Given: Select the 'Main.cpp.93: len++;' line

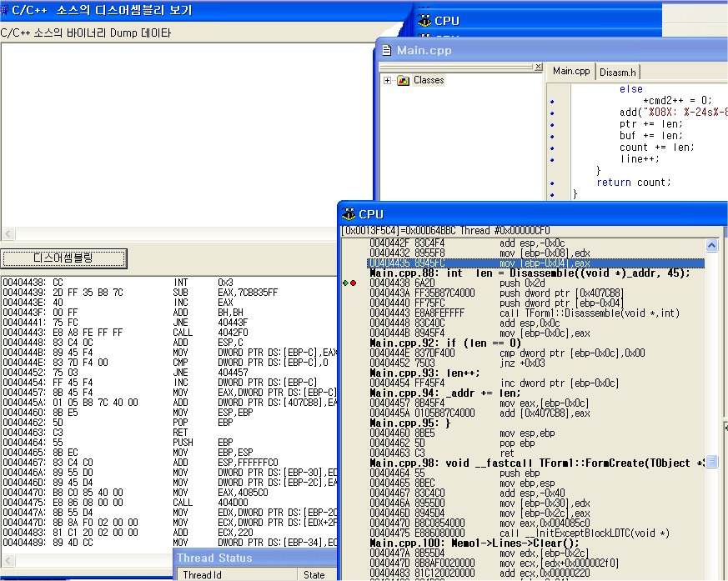Looking at the screenshot, I should [x=424, y=373].
